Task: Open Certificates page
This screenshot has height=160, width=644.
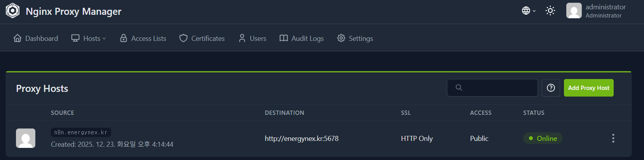Action: 202,38
